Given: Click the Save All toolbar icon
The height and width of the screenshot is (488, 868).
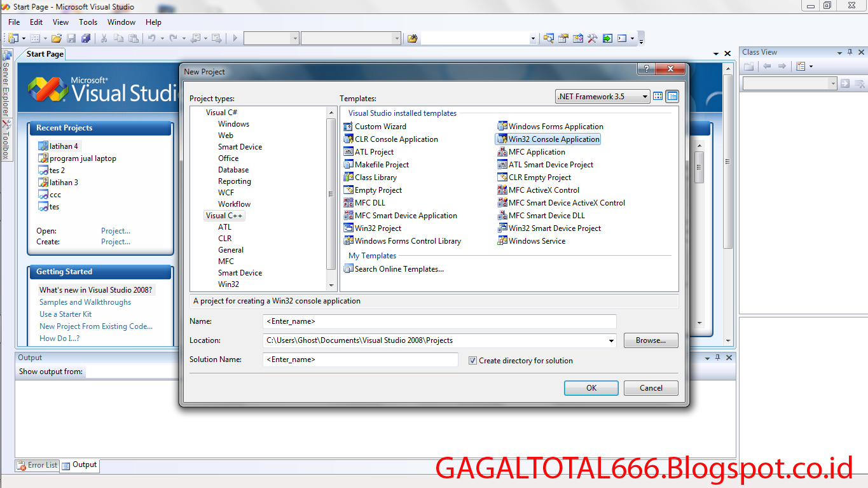Looking at the screenshot, I should [x=85, y=38].
